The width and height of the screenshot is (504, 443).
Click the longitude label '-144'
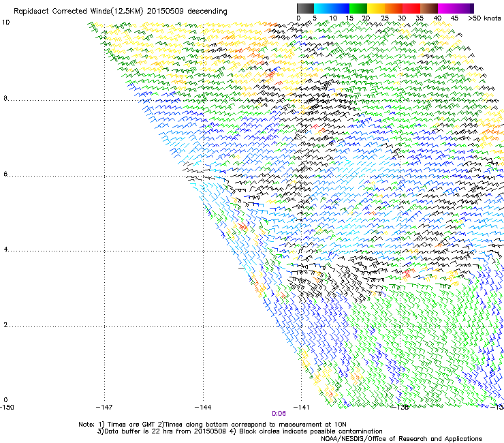203,408
